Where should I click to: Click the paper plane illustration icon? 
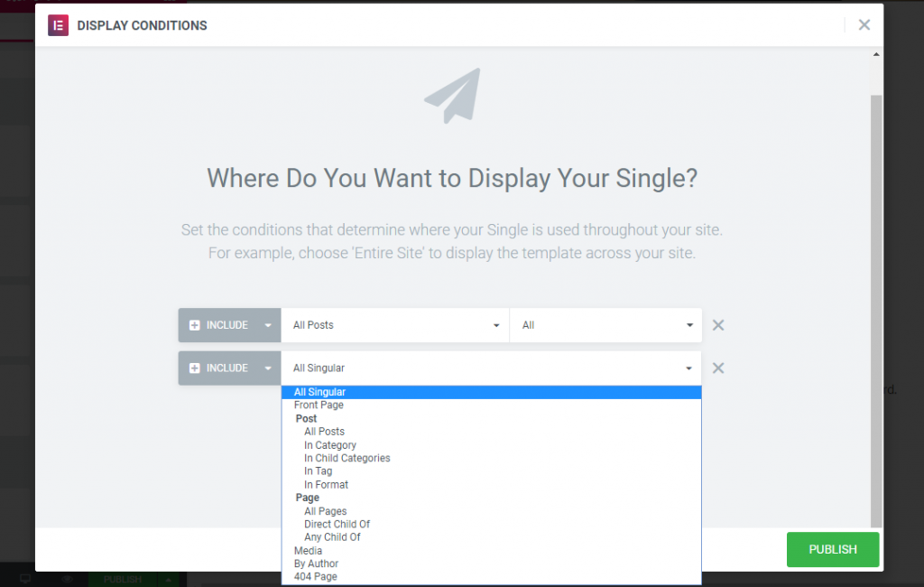tap(452, 97)
